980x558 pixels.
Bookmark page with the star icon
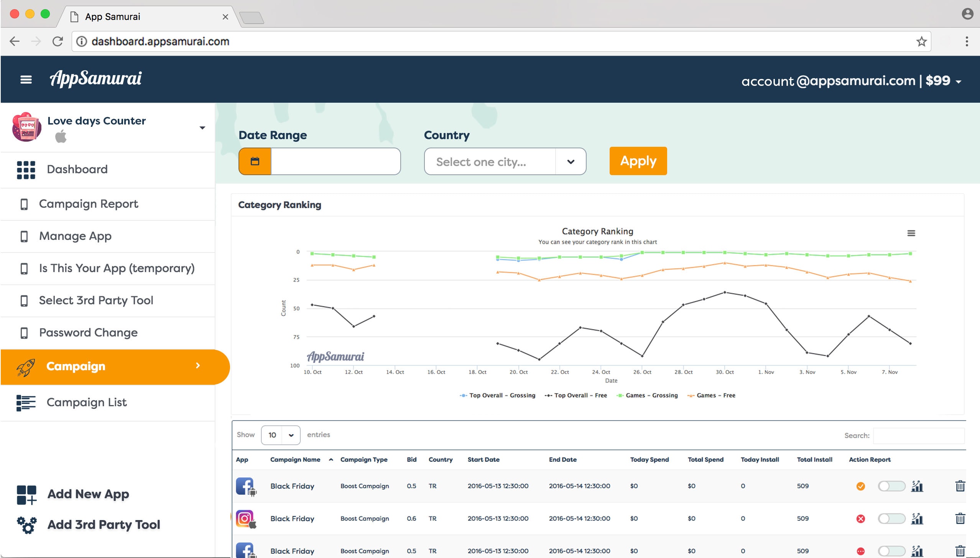pos(921,41)
